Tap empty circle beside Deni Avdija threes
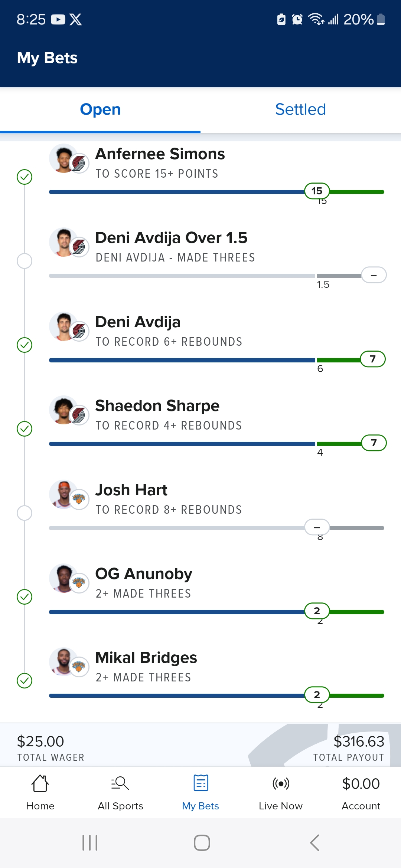 25,261
